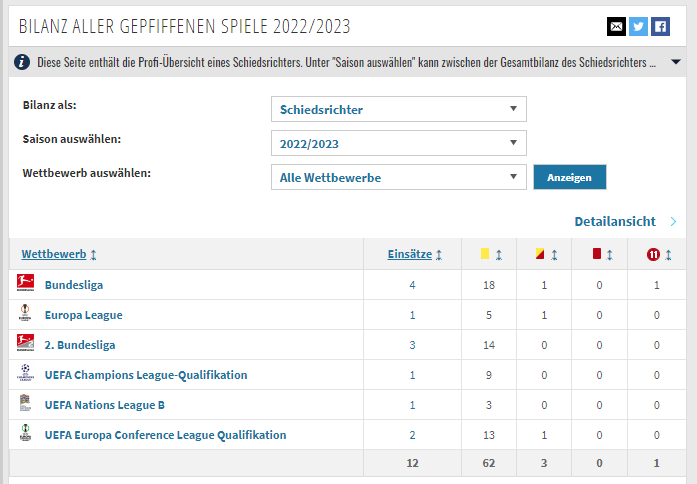Screen dimensions: 697x484
Task: Sort table by Einsätze header
Action: click(409, 254)
